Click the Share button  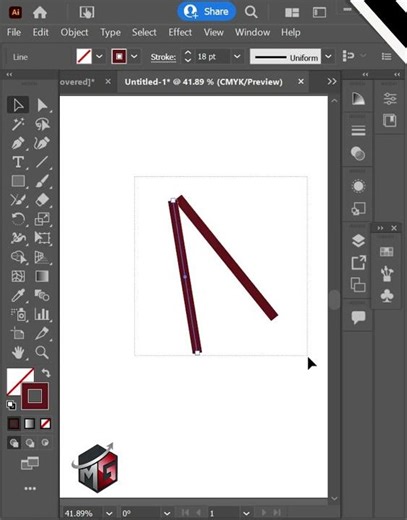(207, 12)
